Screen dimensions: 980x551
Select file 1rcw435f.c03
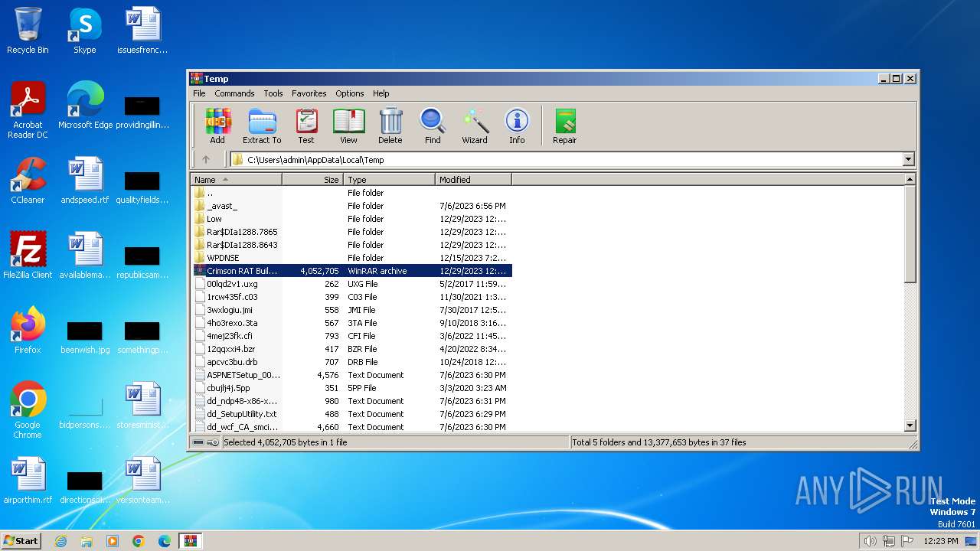(352, 297)
